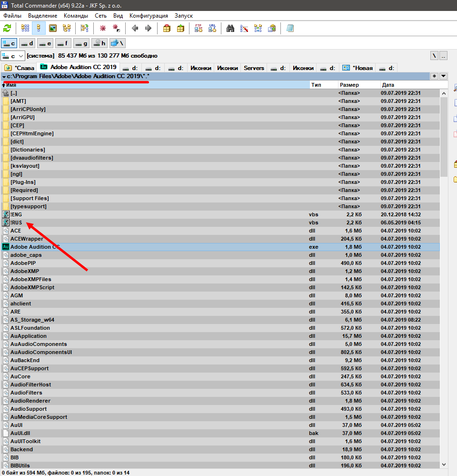Open the multi-rename tool icon
Image resolution: width=457 pixels, height=476 pixels.
pos(244,29)
